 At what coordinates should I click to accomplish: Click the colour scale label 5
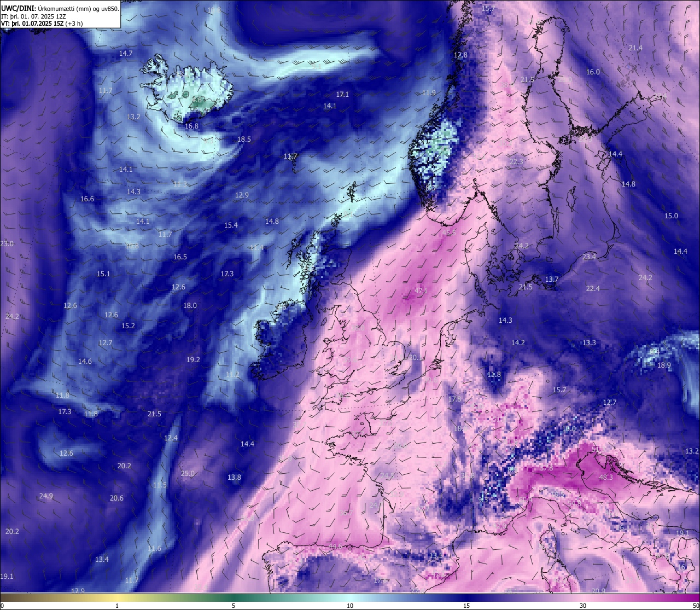coord(234,606)
